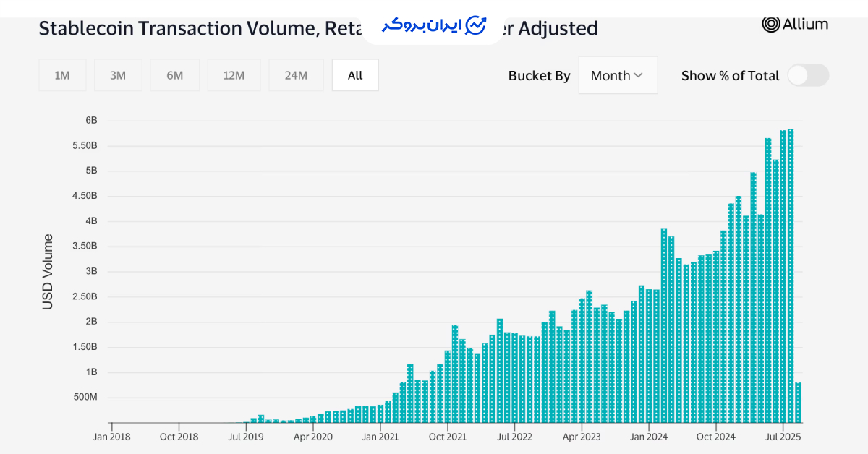Click the chevron arrow beside Month
The width and height of the screenshot is (868, 454).
[638, 75]
